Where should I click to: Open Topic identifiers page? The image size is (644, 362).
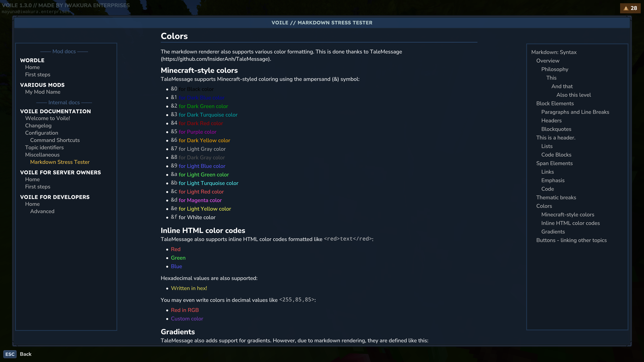pyautogui.click(x=44, y=147)
